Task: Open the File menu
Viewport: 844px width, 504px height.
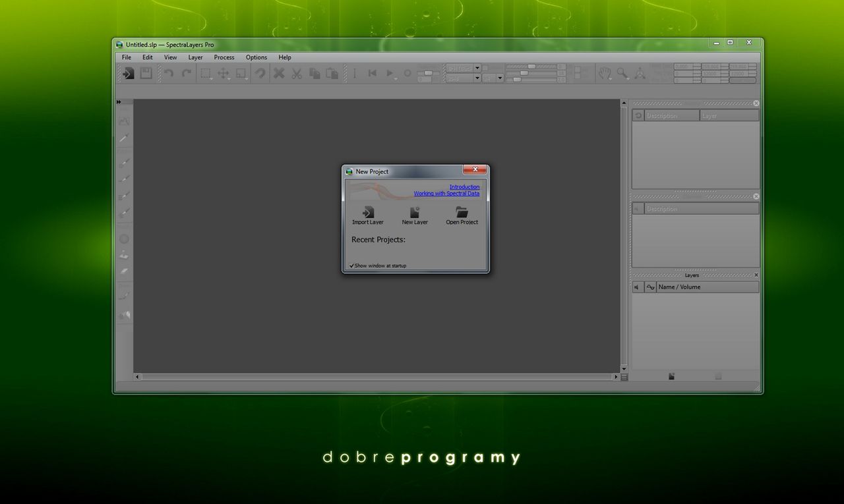Action: pos(127,57)
